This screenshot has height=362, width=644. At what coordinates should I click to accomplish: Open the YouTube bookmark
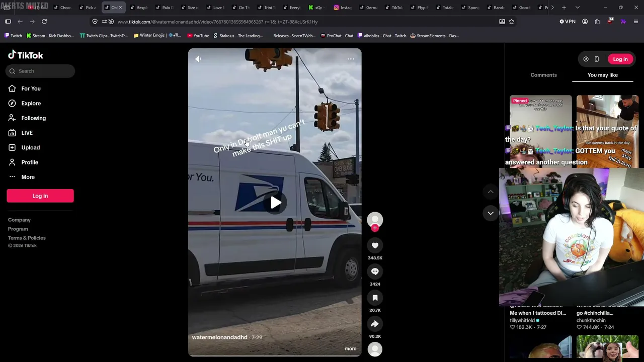[x=198, y=36]
